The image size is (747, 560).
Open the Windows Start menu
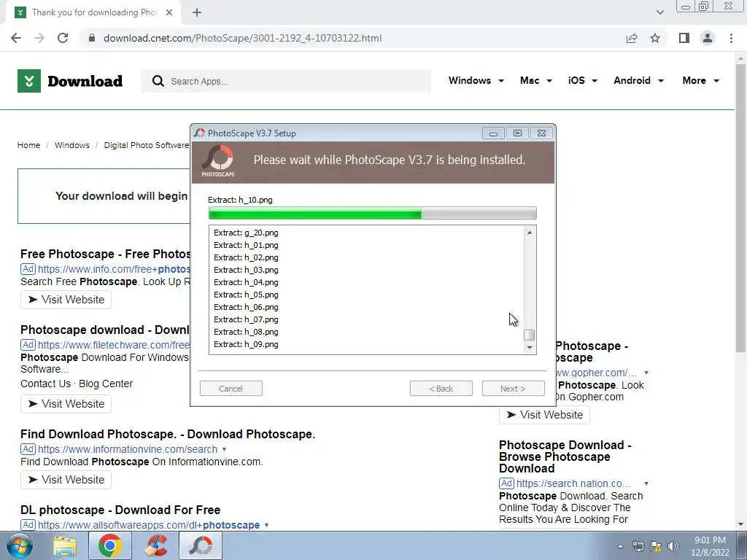pyautogui.click(x=20, y=545)
